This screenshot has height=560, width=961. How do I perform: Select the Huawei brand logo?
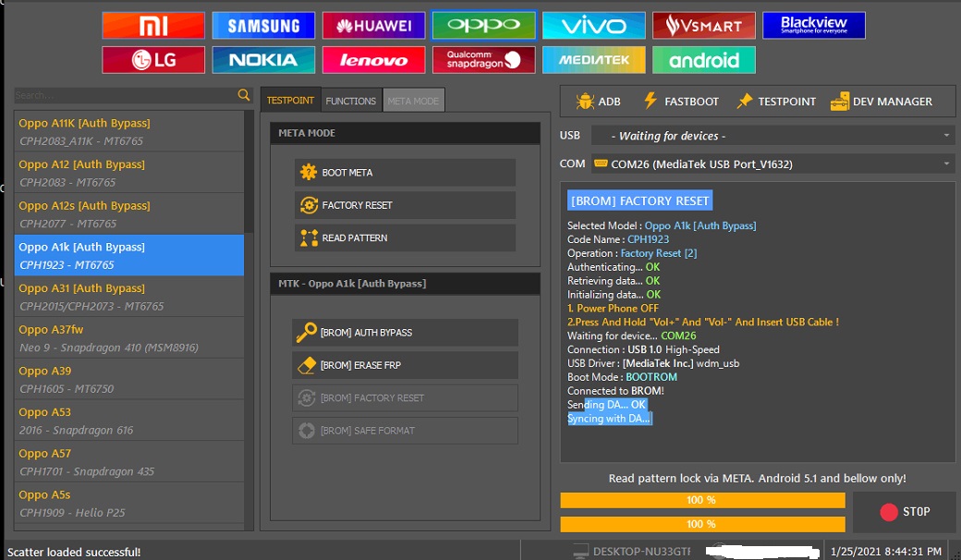click(x=374, y=26)
